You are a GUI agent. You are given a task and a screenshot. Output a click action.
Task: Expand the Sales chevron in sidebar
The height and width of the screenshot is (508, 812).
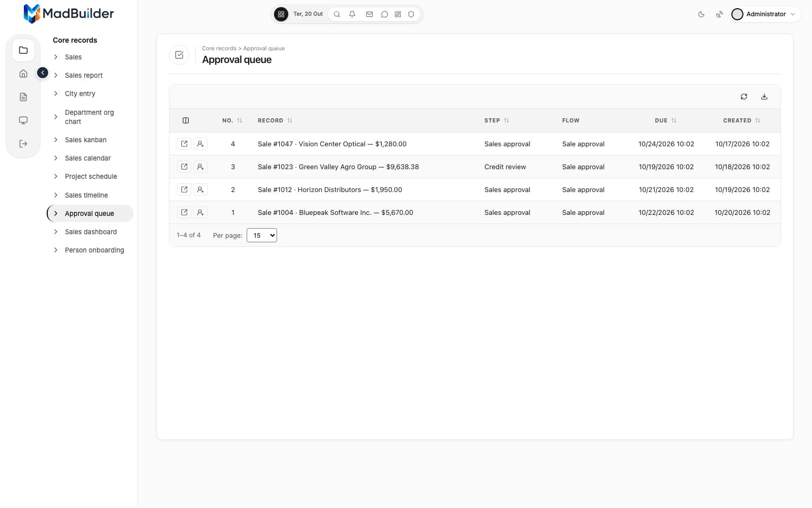tap(56, 57)
